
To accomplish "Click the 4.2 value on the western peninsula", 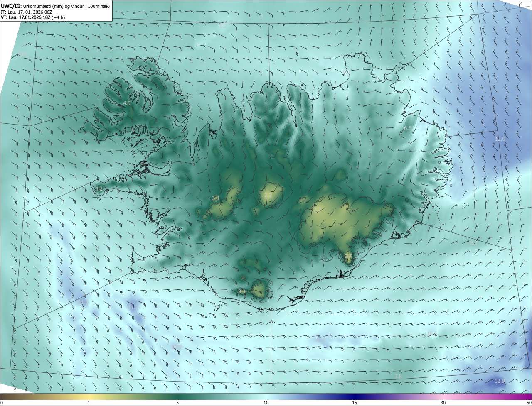I will (99, 189).
